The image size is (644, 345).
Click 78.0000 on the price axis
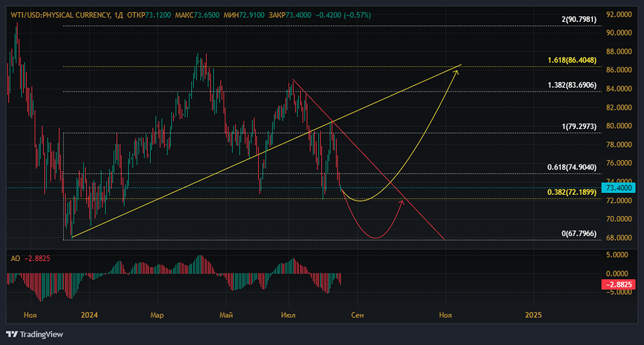pyautogui.click(x=620, y=144)
